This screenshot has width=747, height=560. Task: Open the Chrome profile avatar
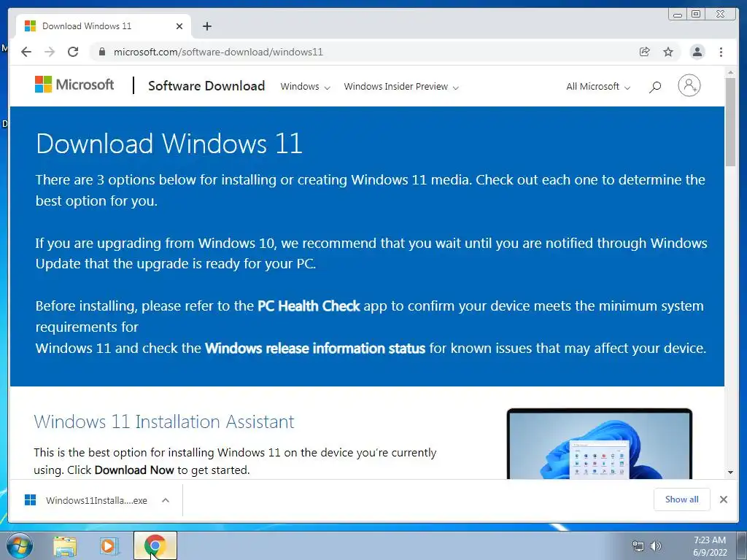pyautogui.click(x=697, y=52)
